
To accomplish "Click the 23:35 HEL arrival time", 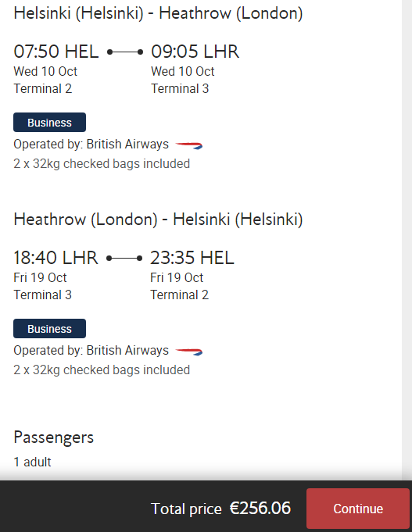I will (192, 258).
